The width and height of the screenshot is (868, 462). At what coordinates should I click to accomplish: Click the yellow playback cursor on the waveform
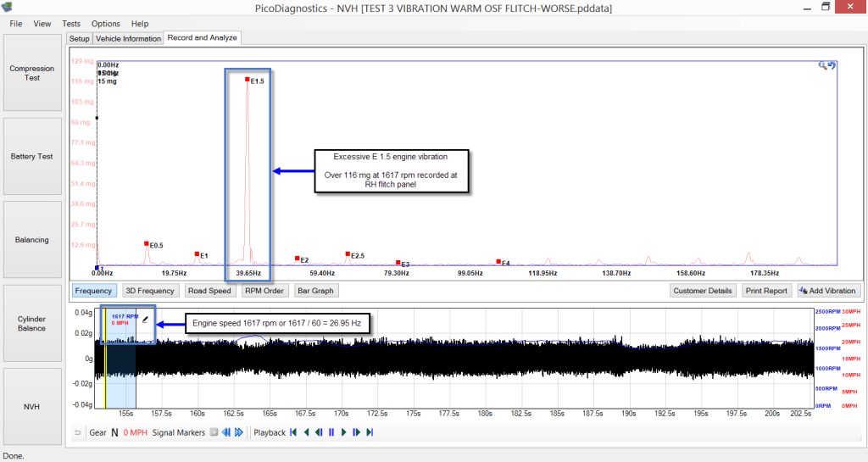[x=105, y=358]
